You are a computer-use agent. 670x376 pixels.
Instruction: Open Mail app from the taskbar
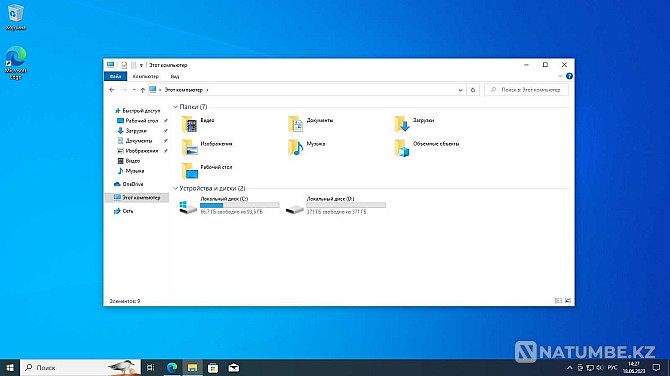point(234,367)
